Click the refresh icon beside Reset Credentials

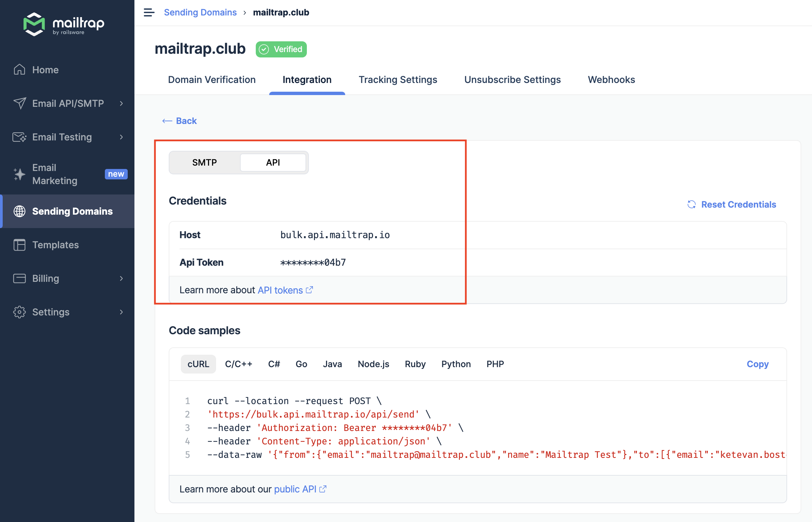692,204
